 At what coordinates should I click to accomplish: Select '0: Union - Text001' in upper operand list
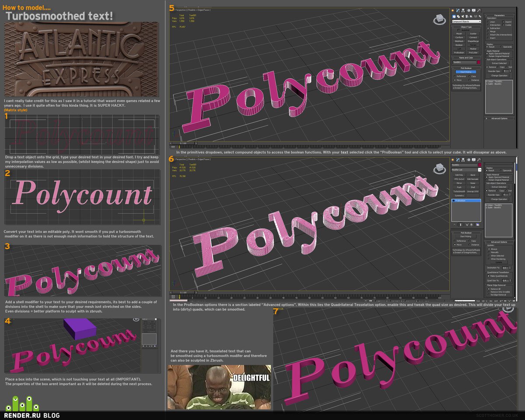tap(494, 81)
